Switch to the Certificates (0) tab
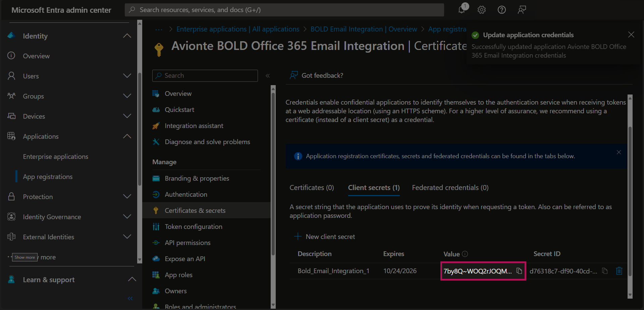644x310 pixels. (x=312, y=188)
